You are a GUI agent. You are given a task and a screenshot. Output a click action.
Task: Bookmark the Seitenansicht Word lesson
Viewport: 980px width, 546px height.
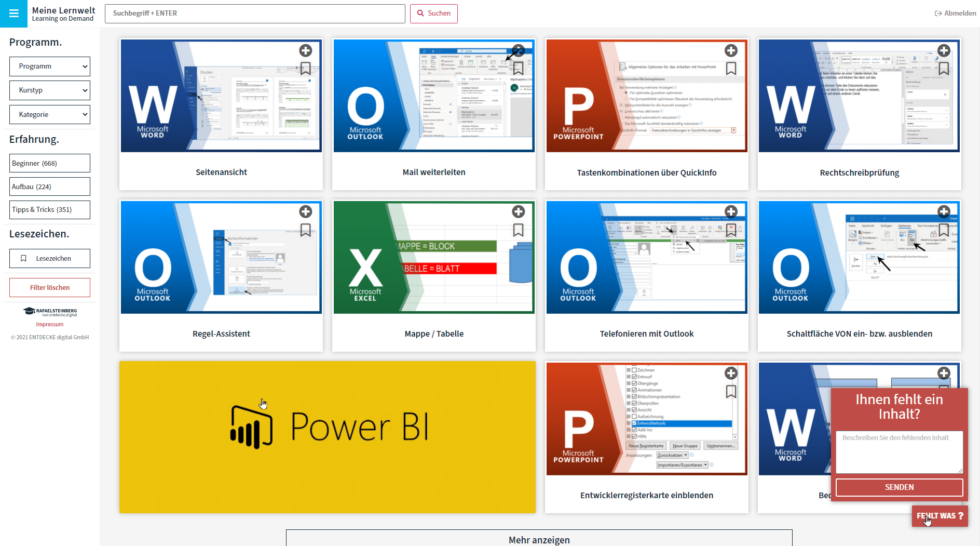pos(306,69)
